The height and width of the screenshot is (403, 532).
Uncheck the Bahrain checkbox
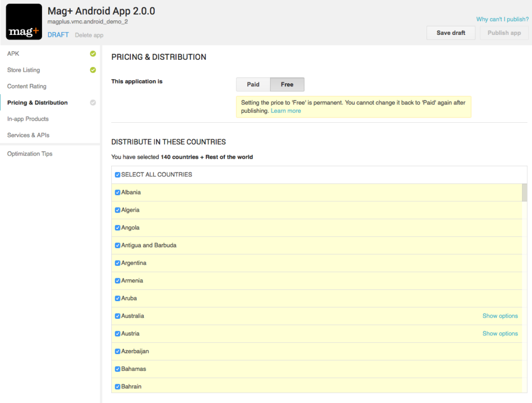tap(117, 386)
